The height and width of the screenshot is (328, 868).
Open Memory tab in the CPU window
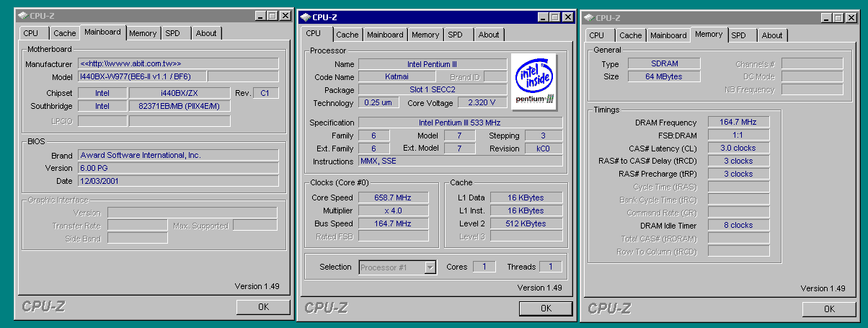[x=425, y=35]
